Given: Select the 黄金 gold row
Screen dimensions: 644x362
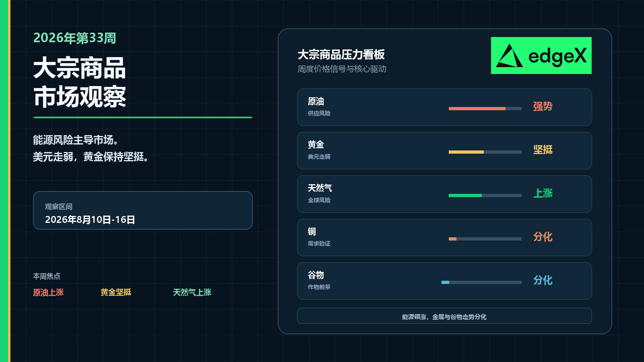Looking at the screenshot, I should tap(444, 150).
